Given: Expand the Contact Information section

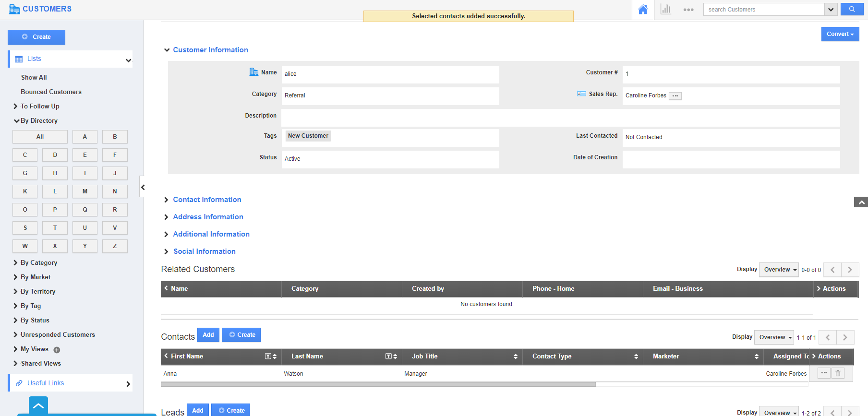Looking at the screenshot, I should [207, 200].
